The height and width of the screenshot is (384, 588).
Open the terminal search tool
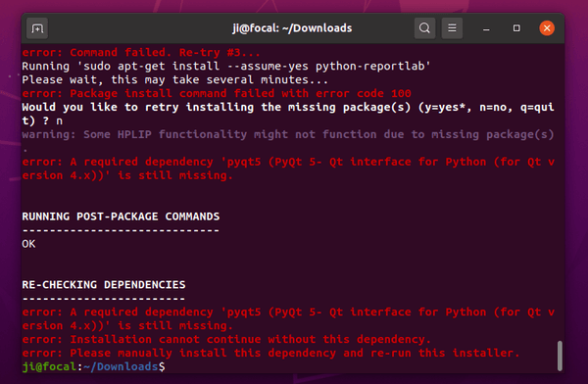point(424,28)
